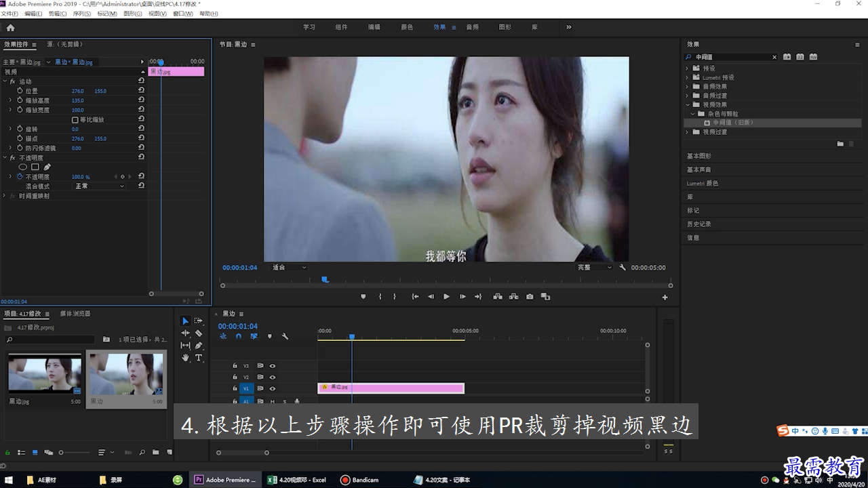Go to In point

[x=415, y=297]
